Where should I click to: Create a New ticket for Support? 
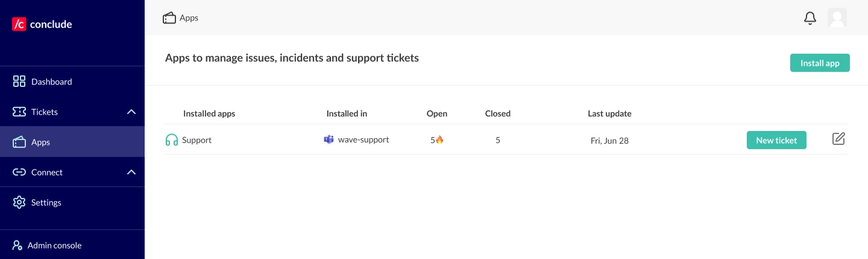click(776, 140)
